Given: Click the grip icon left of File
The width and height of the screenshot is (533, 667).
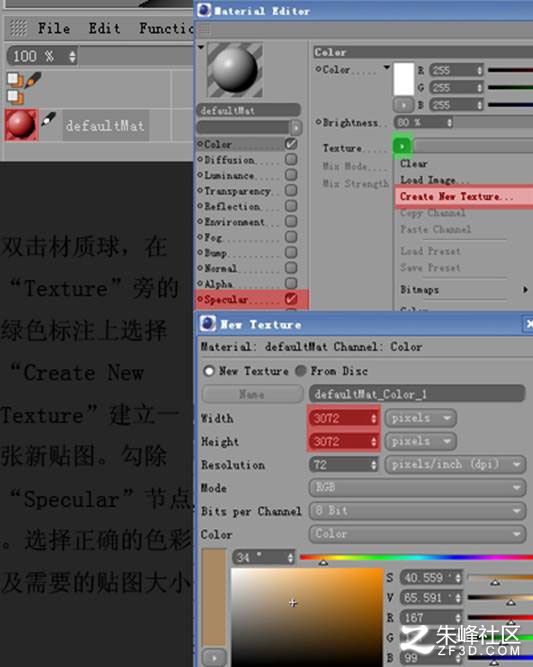Looking at the screenshot, I should pyautogui.click(x=19, y=29).
